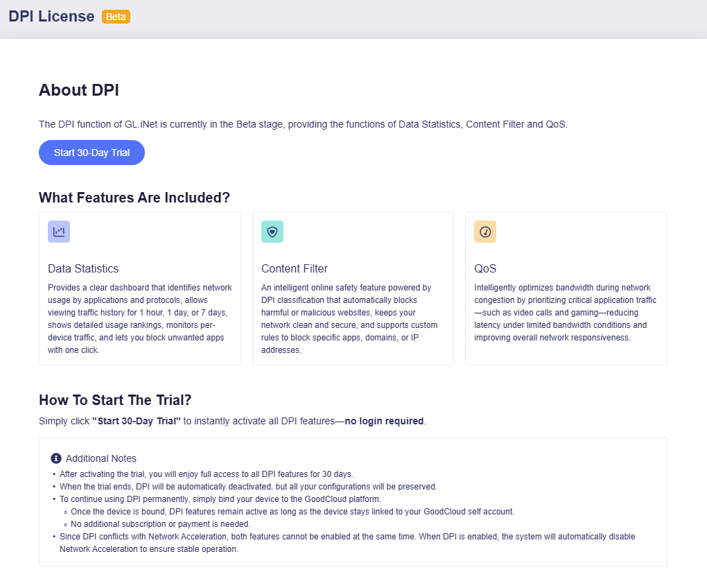Image resolution: width=707 pixels, height=588 pixels.
Task: Click the Data Statistics card title
Action: click(83, 268)
